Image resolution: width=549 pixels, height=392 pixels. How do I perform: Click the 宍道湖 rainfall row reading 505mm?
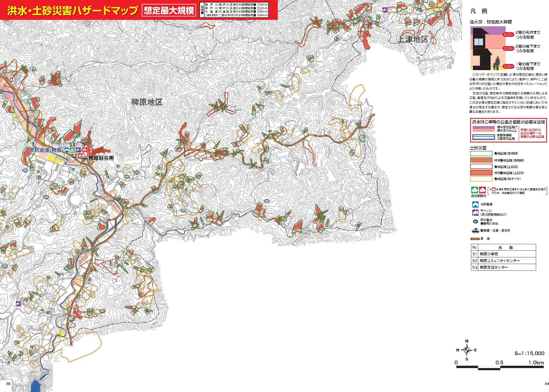(236, 12)
